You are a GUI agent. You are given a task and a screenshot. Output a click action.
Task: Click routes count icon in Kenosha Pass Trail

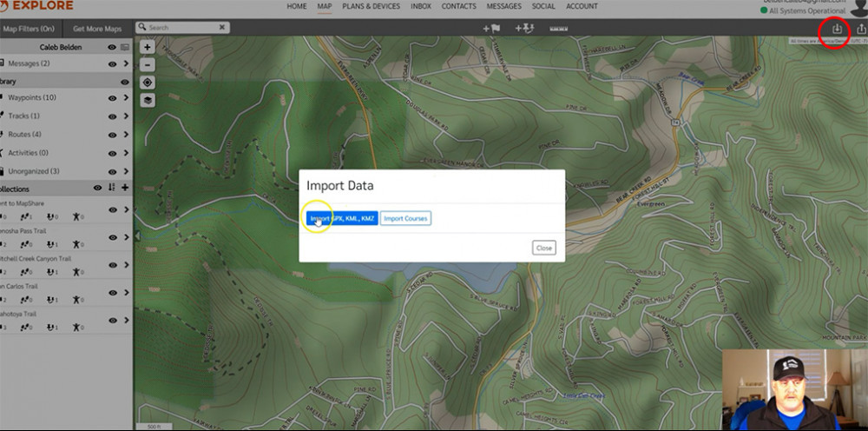tap(49, 244)
